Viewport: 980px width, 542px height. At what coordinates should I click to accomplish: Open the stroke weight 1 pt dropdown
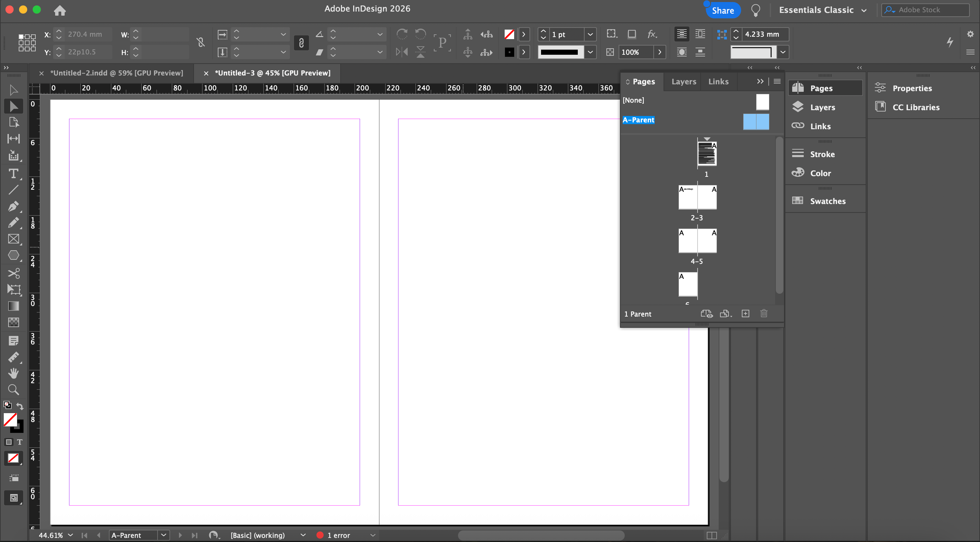pos(590,35)
